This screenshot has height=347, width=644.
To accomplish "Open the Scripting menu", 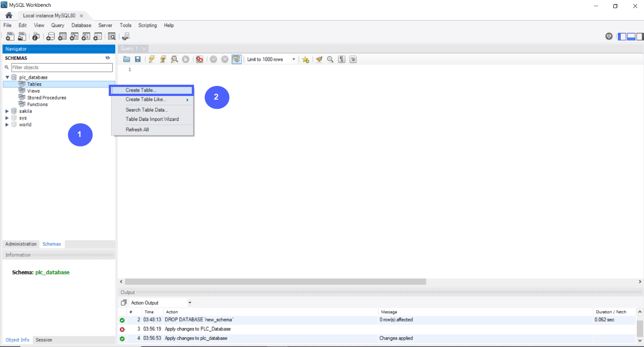I will click(148, 25).
